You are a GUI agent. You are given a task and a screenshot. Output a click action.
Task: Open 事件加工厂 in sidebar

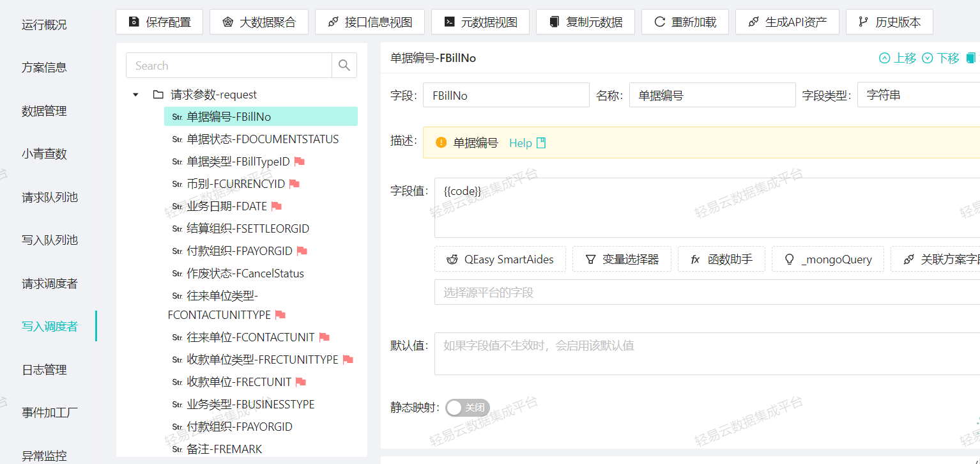[50, 412]
